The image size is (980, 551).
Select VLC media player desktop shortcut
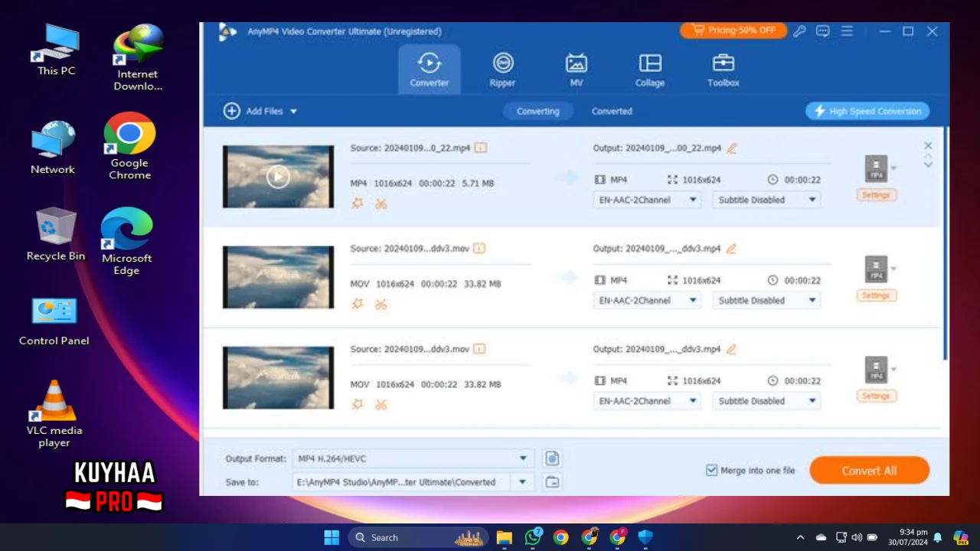[x=54, y=414]
